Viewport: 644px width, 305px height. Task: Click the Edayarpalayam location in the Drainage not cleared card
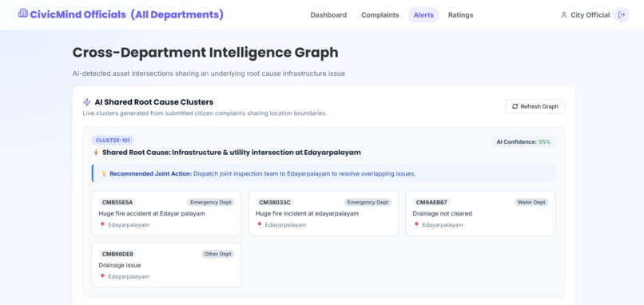pos(443,225)
